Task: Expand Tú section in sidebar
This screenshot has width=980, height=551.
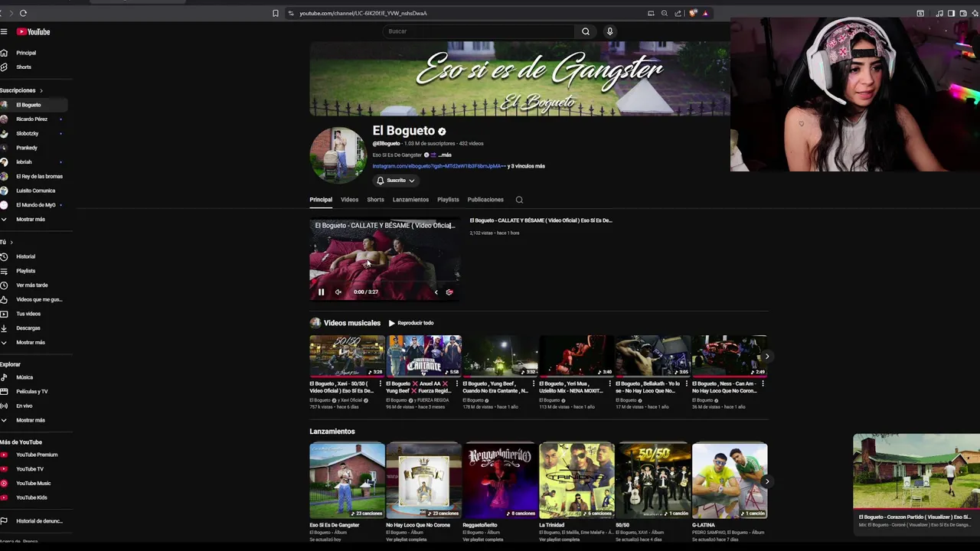Action: tap(7, 242)
